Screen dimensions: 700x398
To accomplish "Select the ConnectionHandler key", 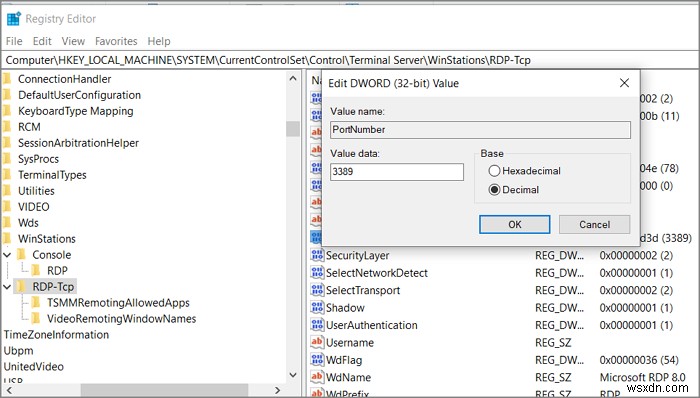I will point(65,79).
